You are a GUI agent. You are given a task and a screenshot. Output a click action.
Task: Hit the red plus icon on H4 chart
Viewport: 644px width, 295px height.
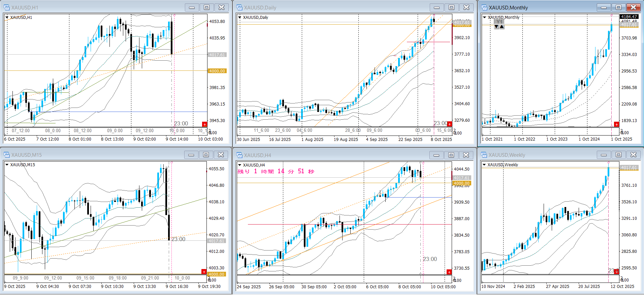[x=449, y=272]
